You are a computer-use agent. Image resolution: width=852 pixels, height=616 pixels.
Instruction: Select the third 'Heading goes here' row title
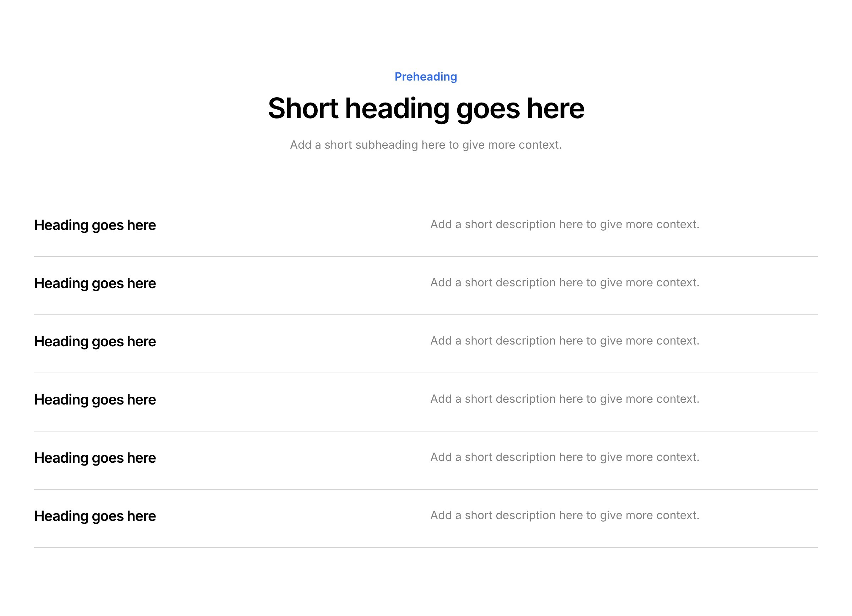pos(95,341)
